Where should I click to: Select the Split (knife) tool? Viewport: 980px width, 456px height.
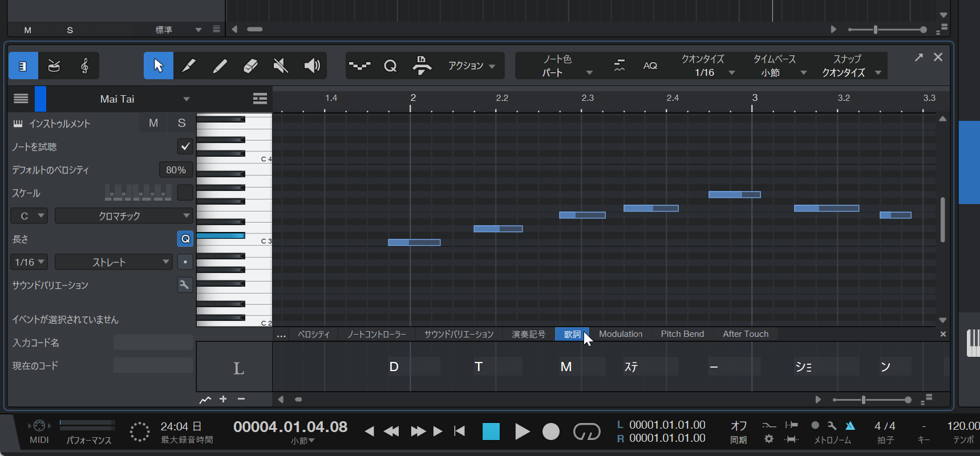[x=188, y=66]
